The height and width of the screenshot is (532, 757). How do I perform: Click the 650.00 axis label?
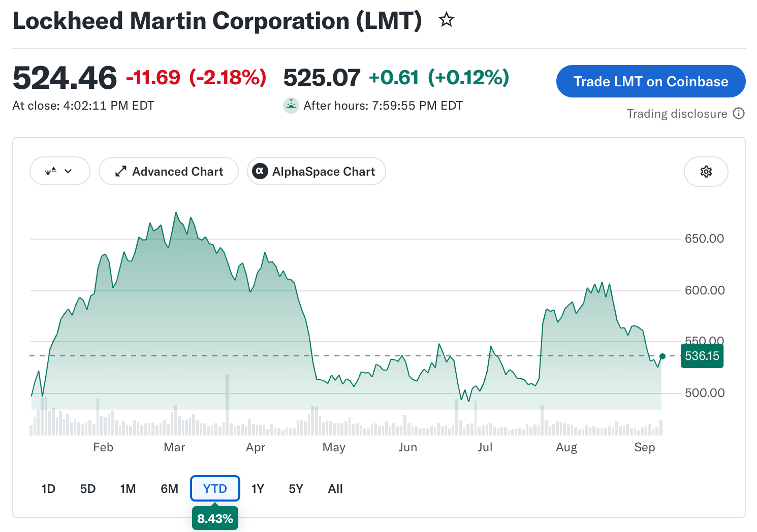pyautogui.click(x=704, y=239)
